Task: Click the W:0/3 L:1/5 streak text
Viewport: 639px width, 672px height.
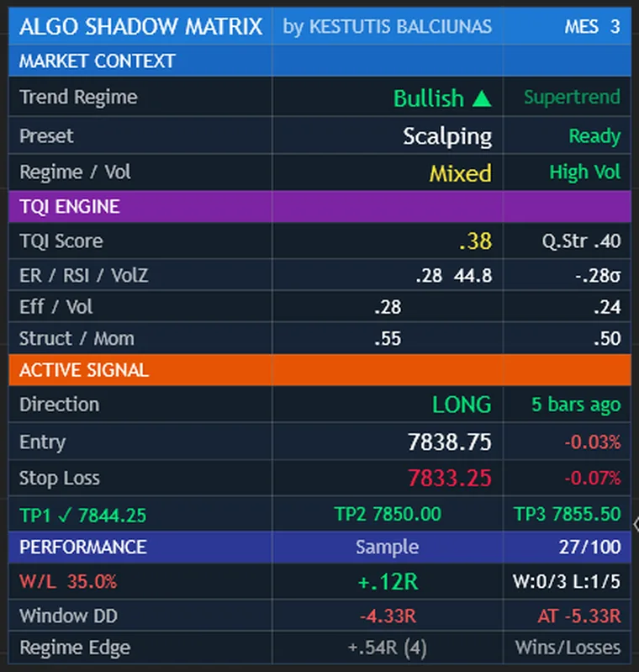Action: (567, 581)
